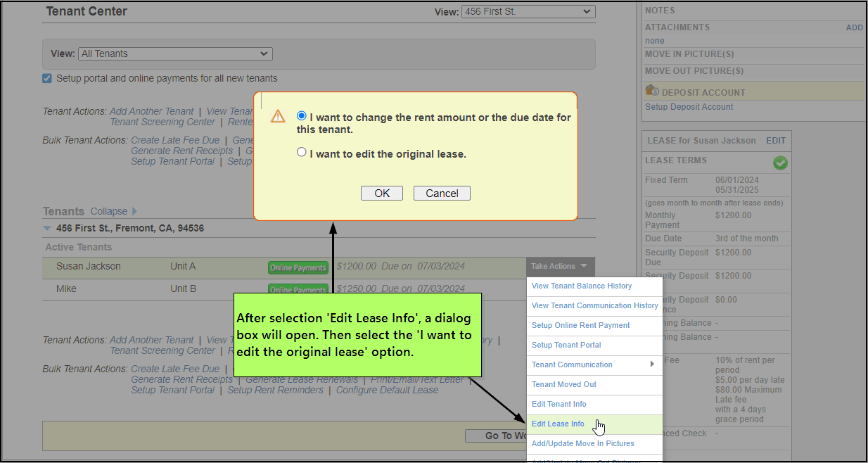Select the change rent amount radio option

[x=302, y=116]
